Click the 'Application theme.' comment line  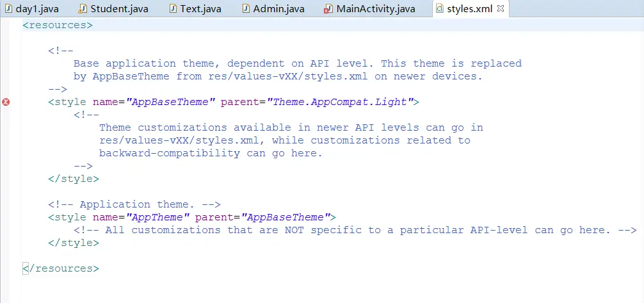tap(134, 204)
